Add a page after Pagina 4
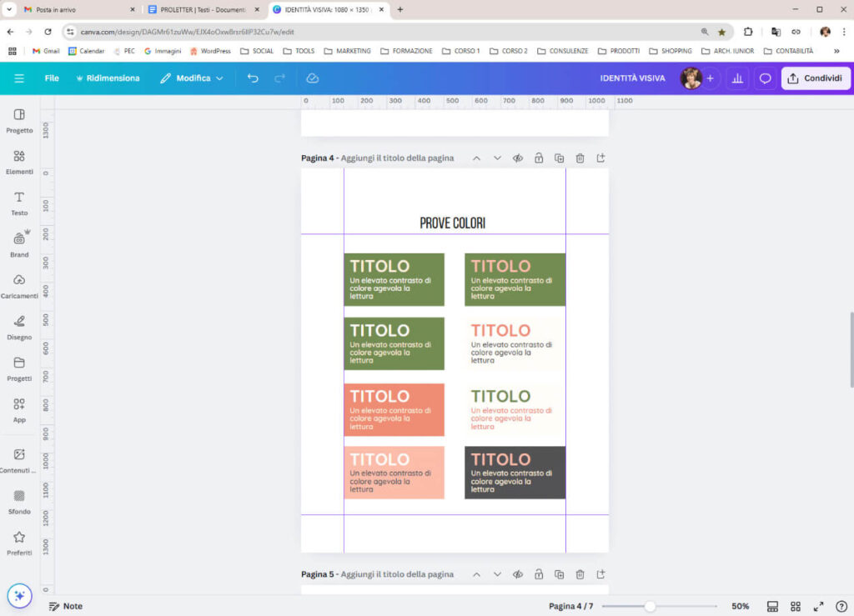The image size is (854, 616). (600, 158)
